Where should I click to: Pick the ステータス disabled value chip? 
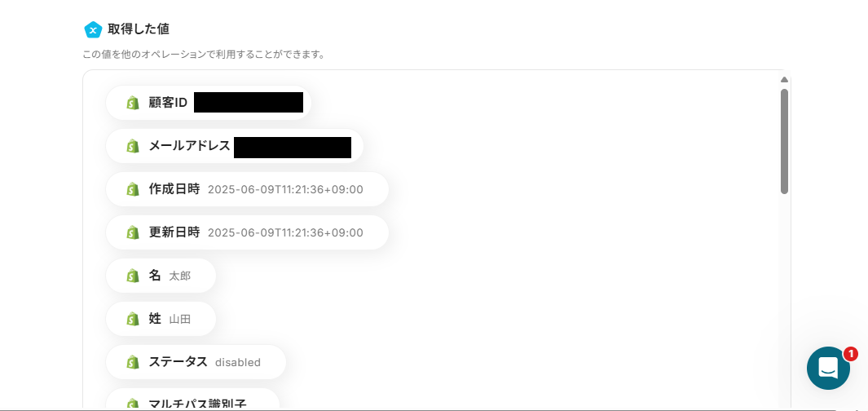point(196,362)
